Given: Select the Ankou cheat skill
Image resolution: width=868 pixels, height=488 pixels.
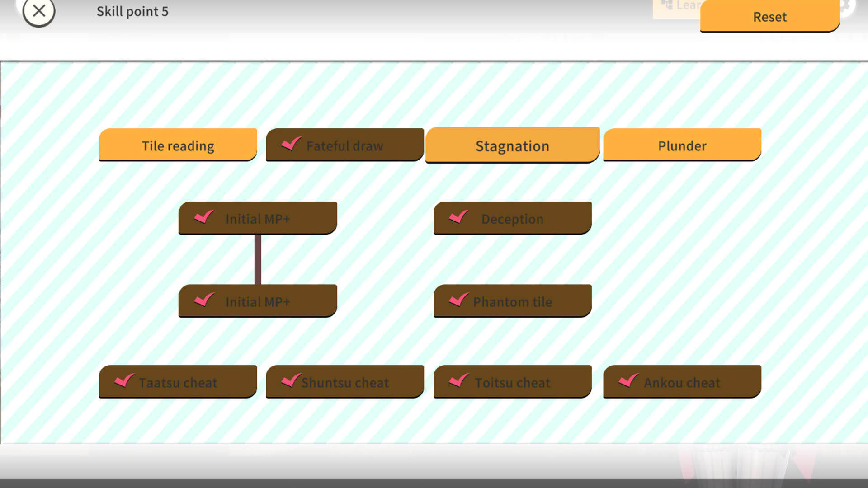Looking at the screenshot, I should [x=682, y=382].
